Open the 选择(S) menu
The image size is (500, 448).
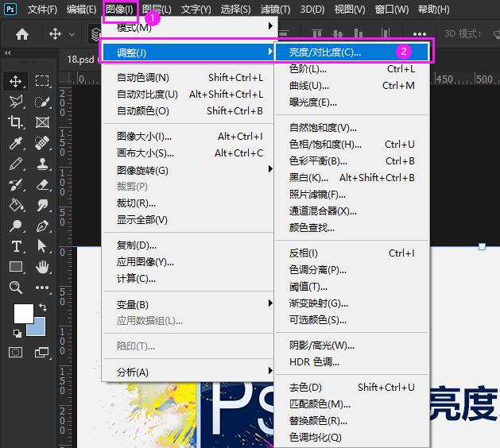coord(235,10)
